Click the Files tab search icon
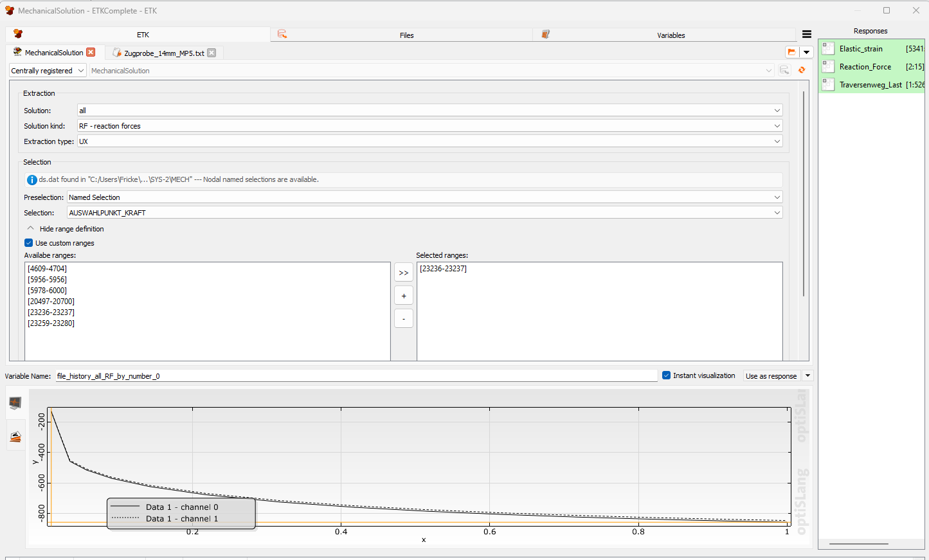This screenshot has height=560, width=929. [282, 34]
